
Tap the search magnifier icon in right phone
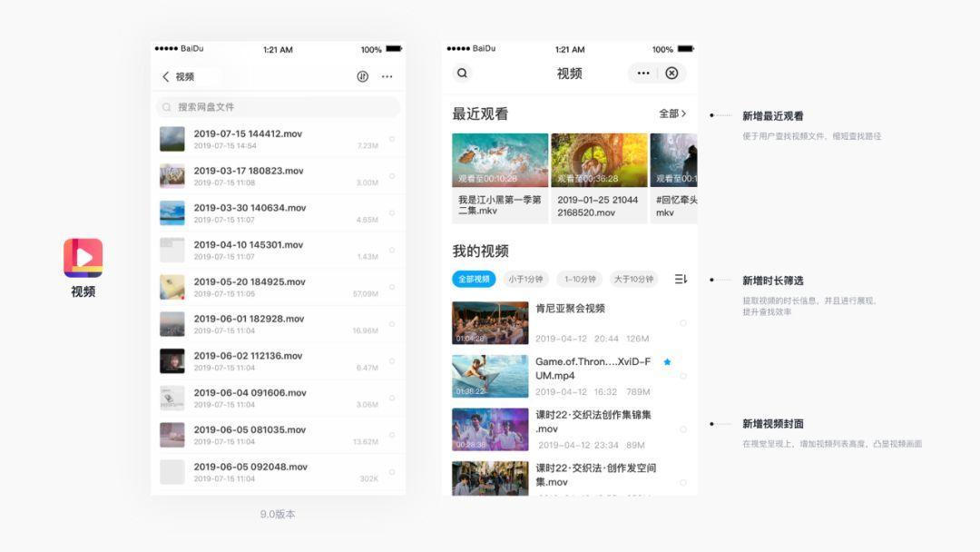tap(462, 74)
